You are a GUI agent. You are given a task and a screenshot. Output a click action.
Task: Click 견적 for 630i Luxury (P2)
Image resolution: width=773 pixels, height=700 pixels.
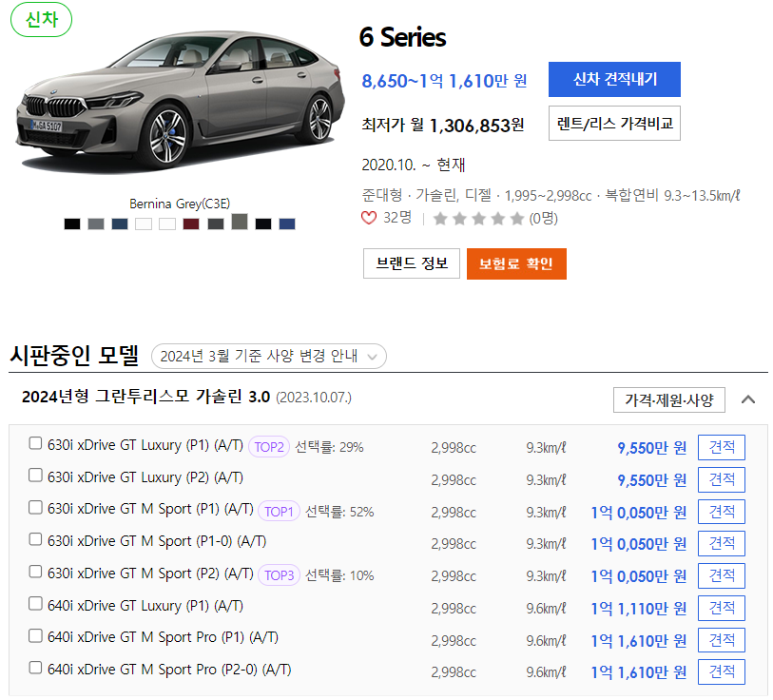722,479
